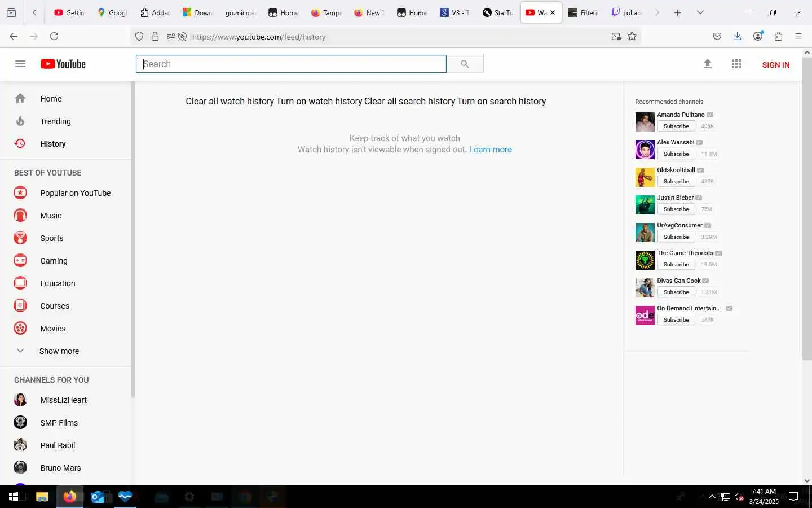Viewport: 812px width, 508px height.
Task: Click the site padlock icon
Action: 155,37
